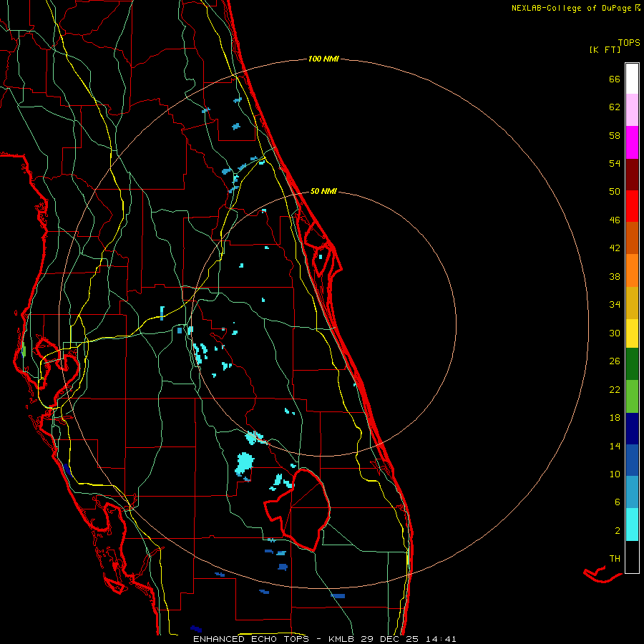This screenshot has width=644, height=644.
Task: Click the 38 value on the scale
Action: (615, 277)
